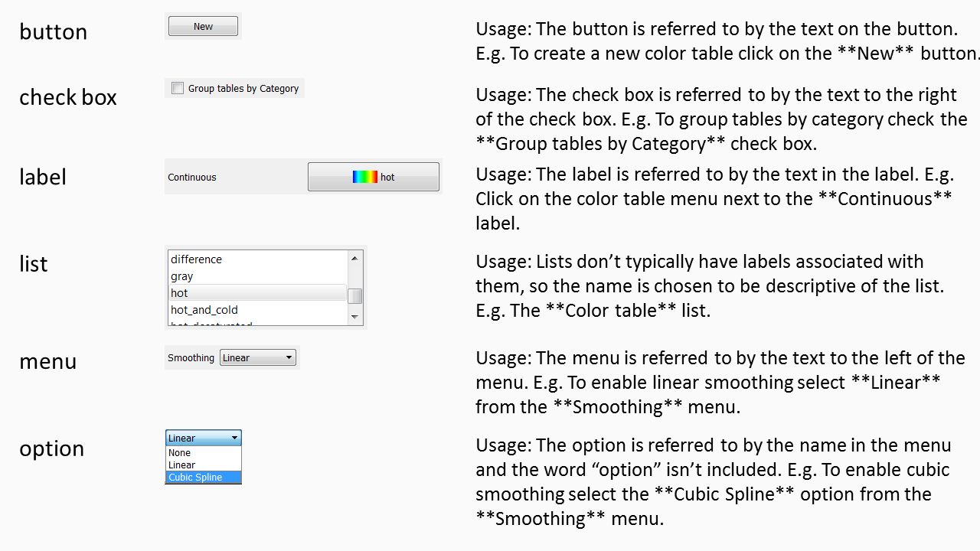Check the Group tables by Category box
The image size is (980, 551).
[178, 88]
